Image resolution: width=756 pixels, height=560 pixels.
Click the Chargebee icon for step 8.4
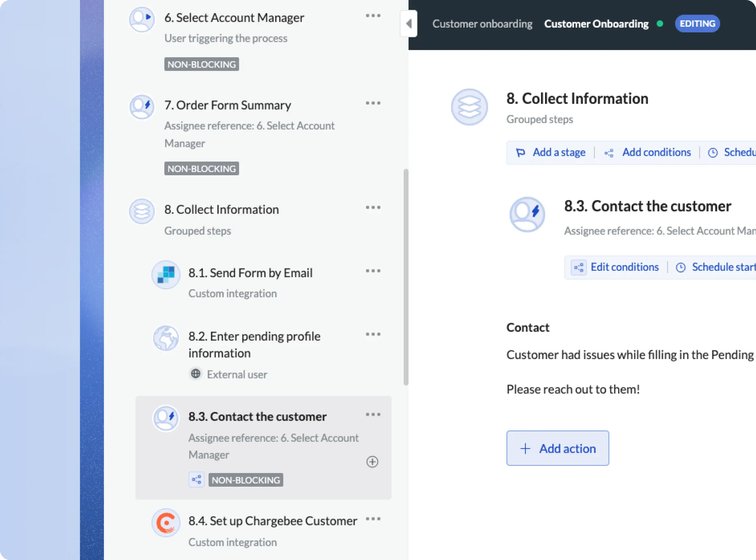[166, 522]
